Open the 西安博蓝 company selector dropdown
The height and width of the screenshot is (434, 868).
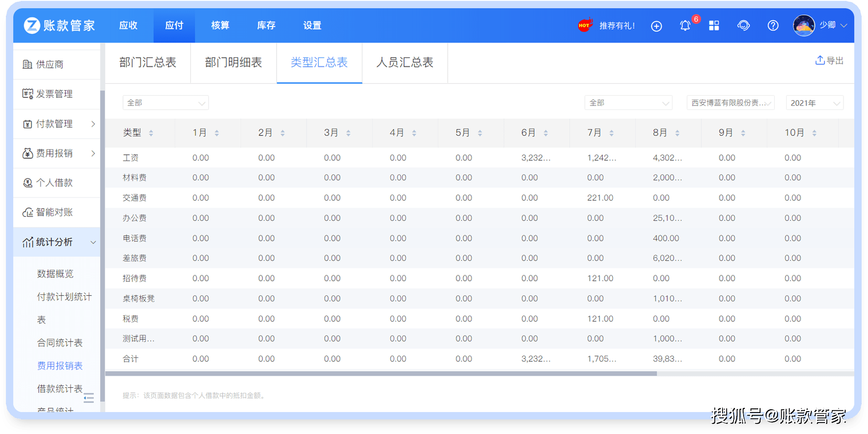coord(730,102)
